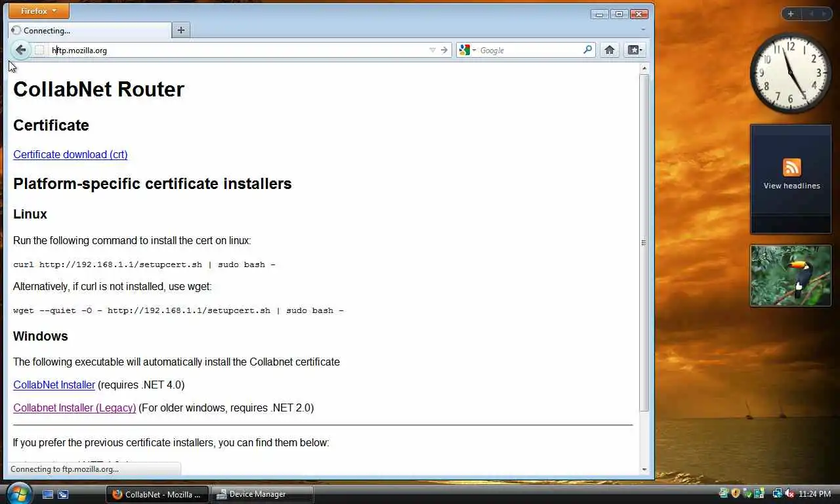840x504 pixels.
Task: Click the green checkmark tray icon
Action: click(x=747, y=493)
